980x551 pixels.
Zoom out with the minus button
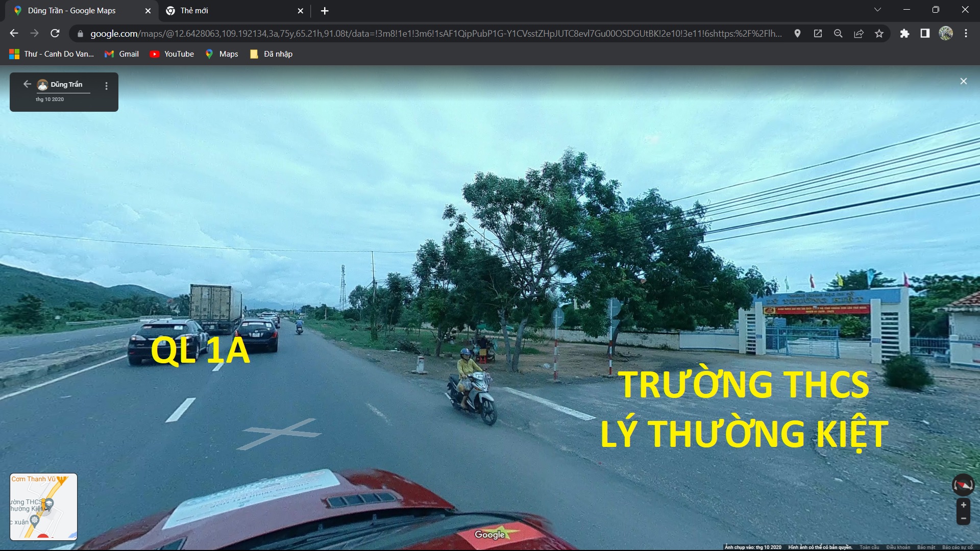[x=963, y=518]
